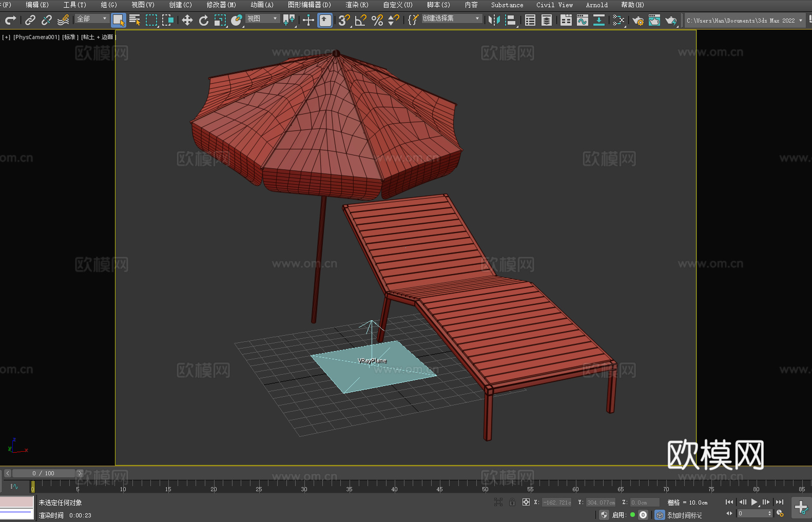This screenshot has height=522, width=812.
Task: Open the 渲染(R) menu
Action: tap(357, 5)
